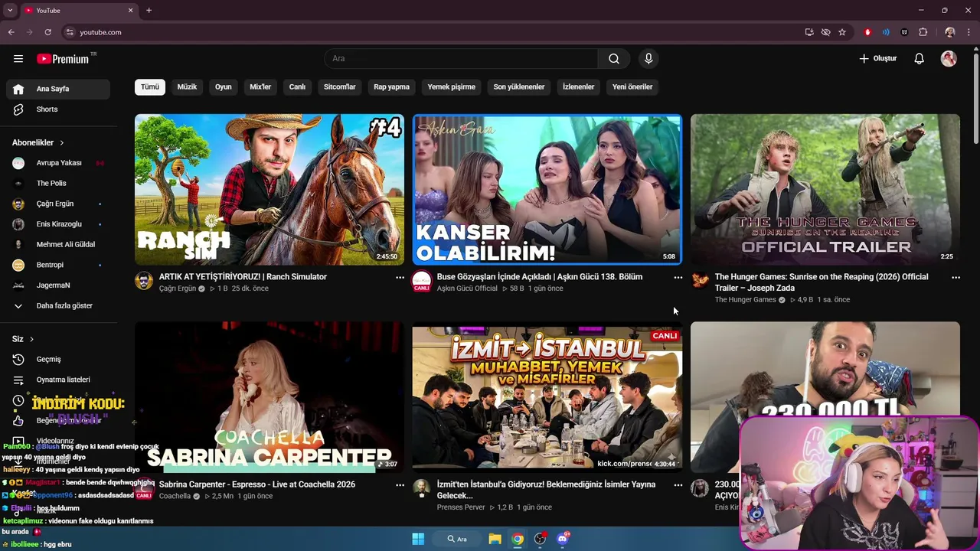Open Shorts in the sidebar
The width and height of the screenshot is (980, 551).
(58, 109)
